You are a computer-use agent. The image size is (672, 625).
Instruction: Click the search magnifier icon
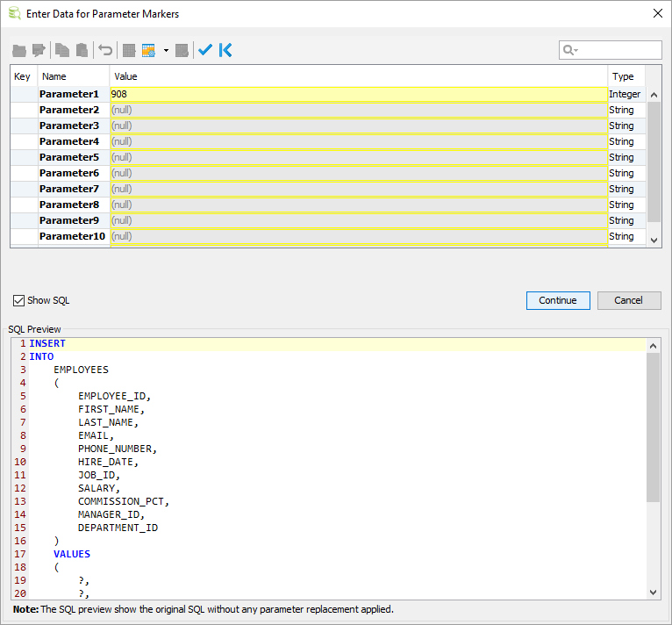569,51
